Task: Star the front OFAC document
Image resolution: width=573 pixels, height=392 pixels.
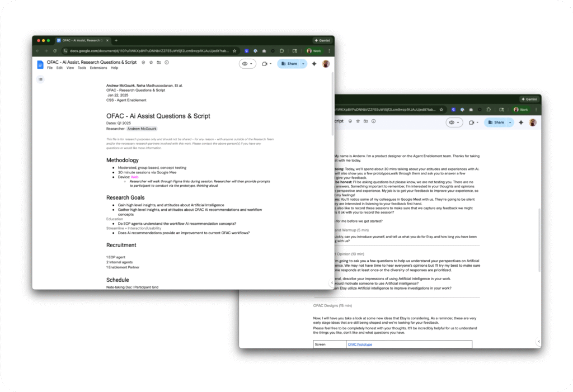Action: coord(151,62)
